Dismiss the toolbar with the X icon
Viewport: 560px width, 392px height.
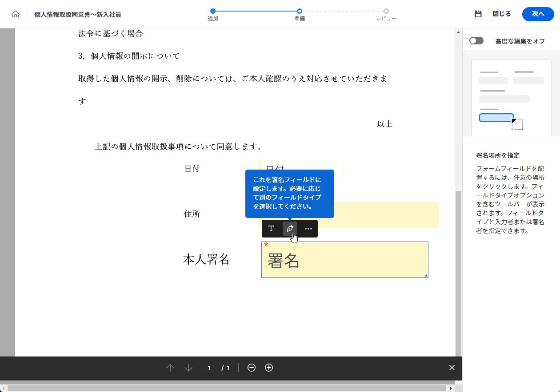click(452, 368)
